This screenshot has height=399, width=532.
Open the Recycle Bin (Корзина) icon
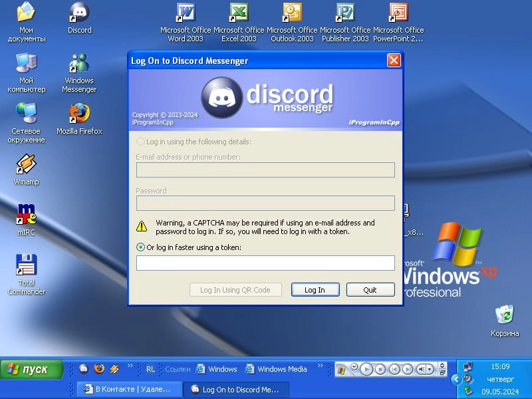(x=505, y=314)
